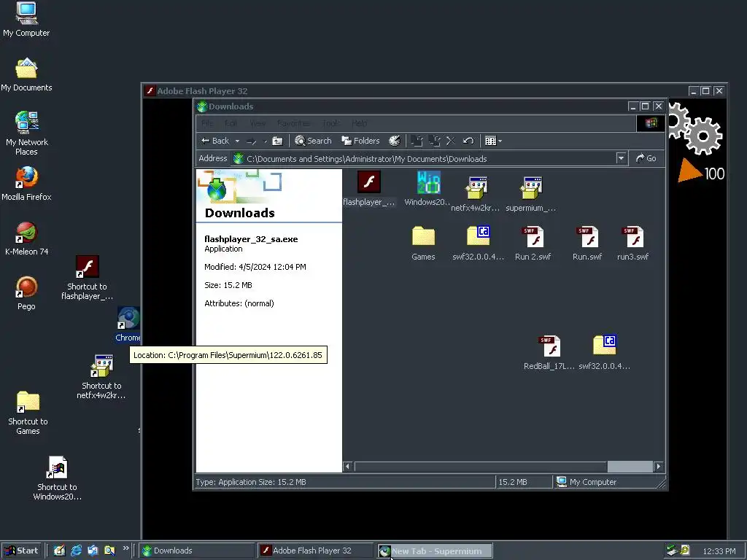Open the Edit menu

pos(231,123)
